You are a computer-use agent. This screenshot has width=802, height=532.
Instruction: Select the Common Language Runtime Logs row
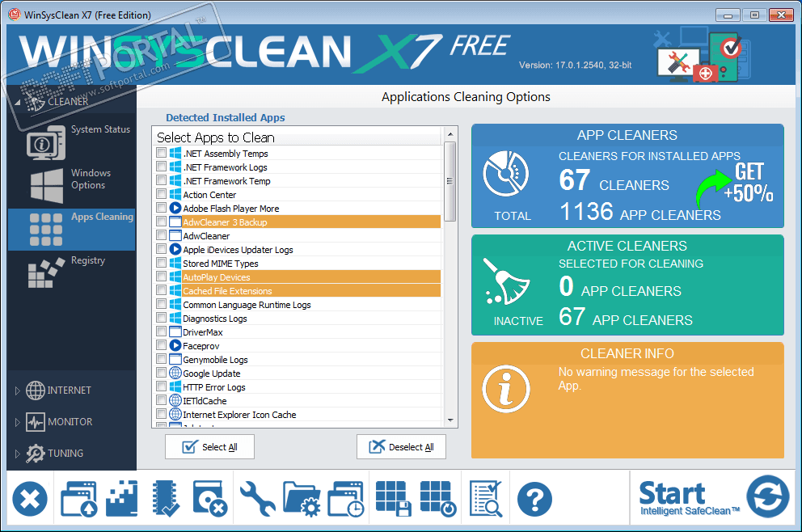pyautogui.click(x=298, y=304)
